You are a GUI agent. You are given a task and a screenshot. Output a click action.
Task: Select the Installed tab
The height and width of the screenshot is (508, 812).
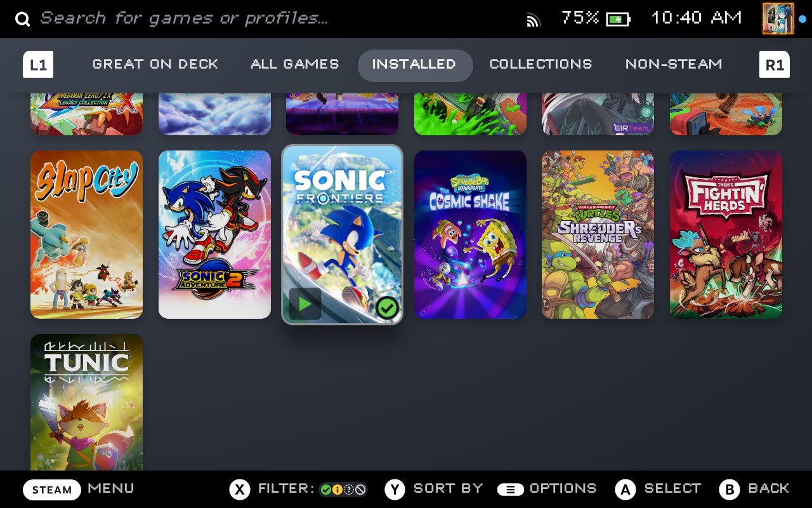pyautogui.click(x=415, y=65)
